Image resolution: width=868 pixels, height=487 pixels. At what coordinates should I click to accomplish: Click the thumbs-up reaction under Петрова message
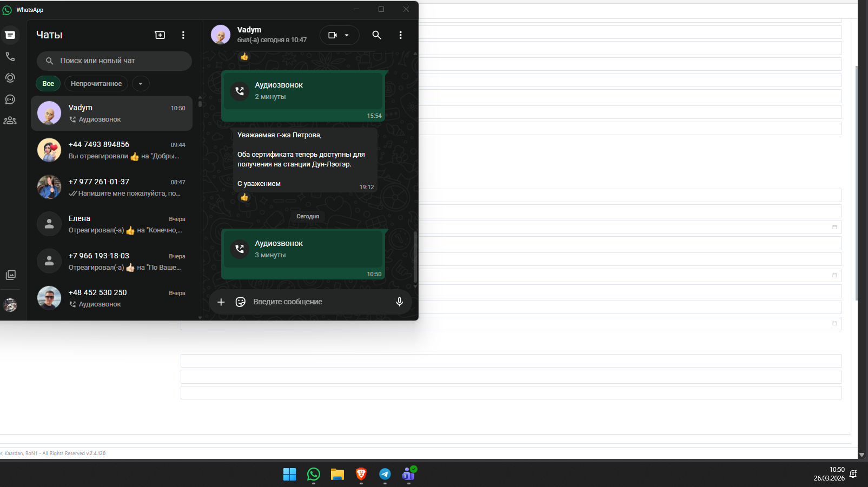point(244,197)
